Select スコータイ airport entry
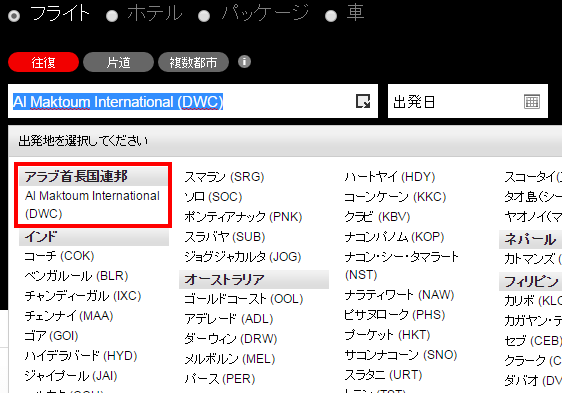This screenshot has height=393, width=562. coord(533,177)
